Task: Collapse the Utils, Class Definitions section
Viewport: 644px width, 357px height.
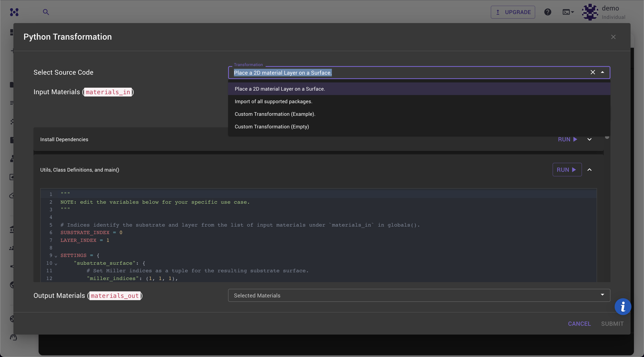Action: point(589,170)
